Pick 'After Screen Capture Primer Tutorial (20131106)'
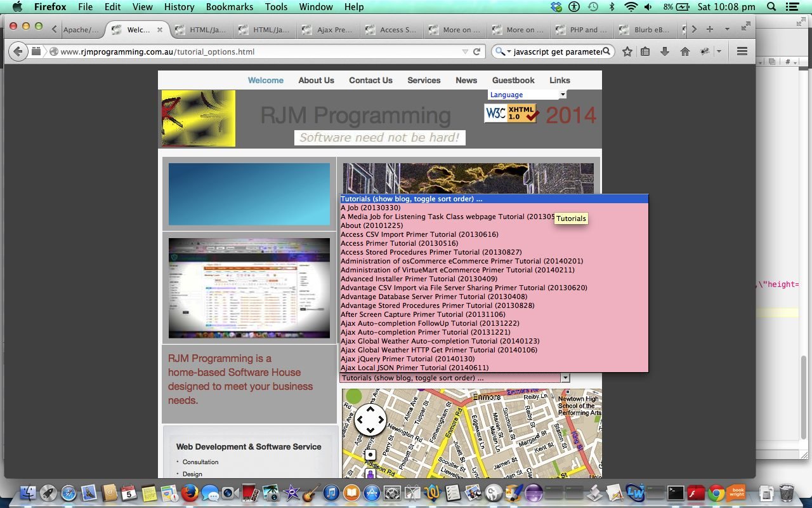 click(x=494, y=314)
